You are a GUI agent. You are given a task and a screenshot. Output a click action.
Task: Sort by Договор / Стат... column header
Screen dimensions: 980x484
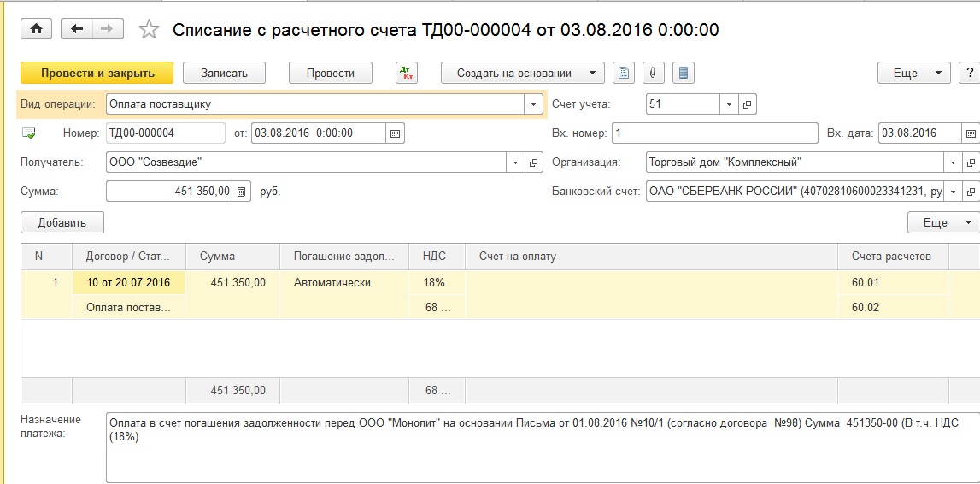[x=129, y=257]
